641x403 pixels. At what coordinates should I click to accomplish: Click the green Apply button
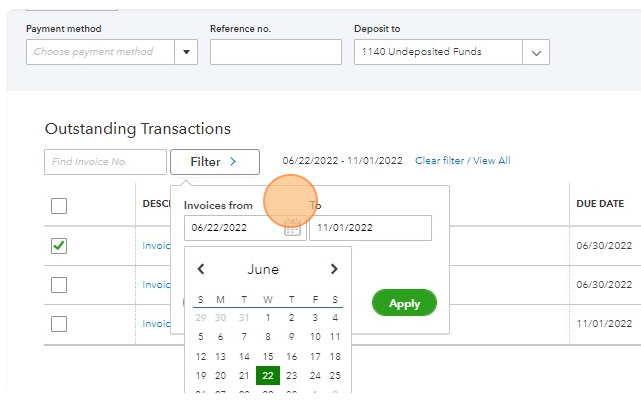[404, 303]
